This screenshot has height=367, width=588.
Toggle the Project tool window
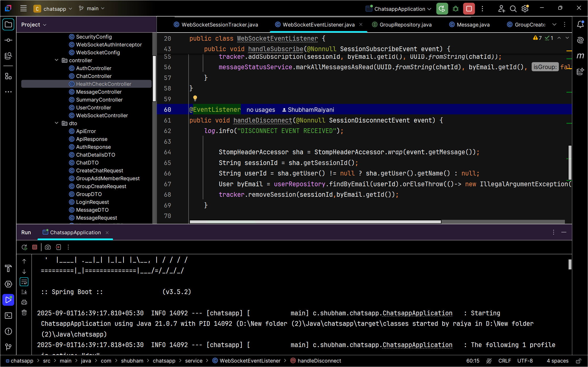tap(8, 25)
